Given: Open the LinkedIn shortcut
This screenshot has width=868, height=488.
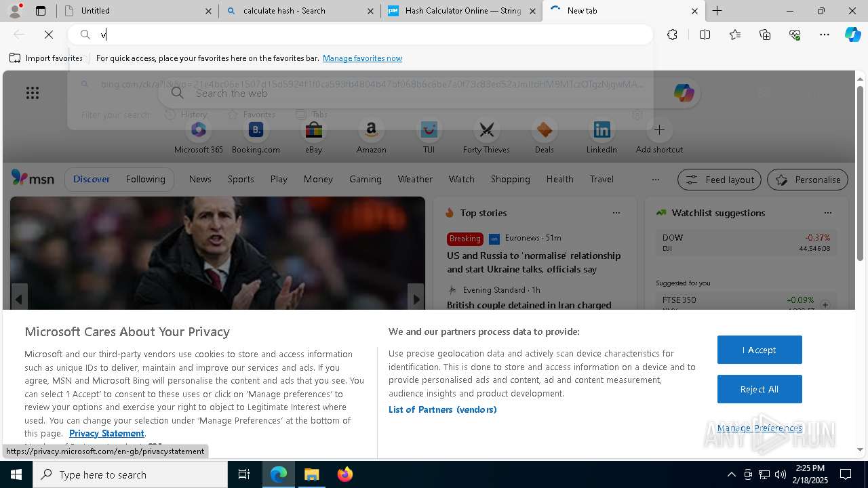Looking at the screenshot, I should point(601,137).
